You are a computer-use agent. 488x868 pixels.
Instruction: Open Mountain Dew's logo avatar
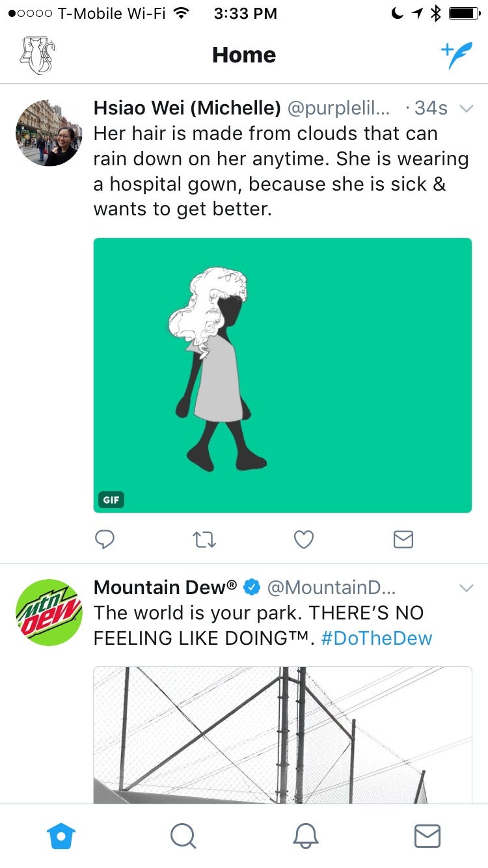(x=48, y=612)
